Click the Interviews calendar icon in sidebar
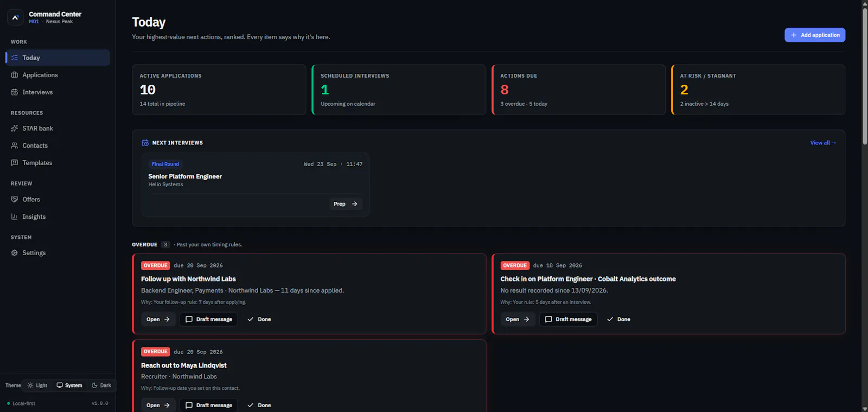The width and height of the screenshot is (868, 412). coord(15,92)
